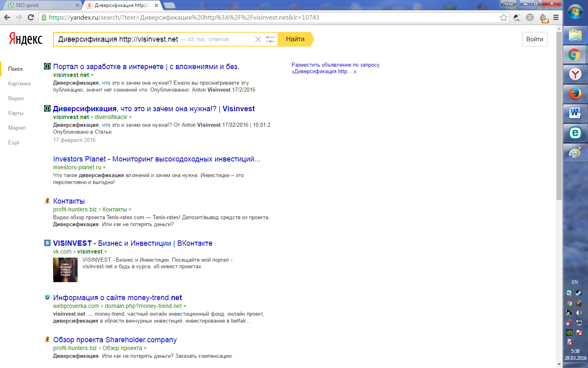
Task: Click the Войти sign-in button
Action: tap(535, 39)
